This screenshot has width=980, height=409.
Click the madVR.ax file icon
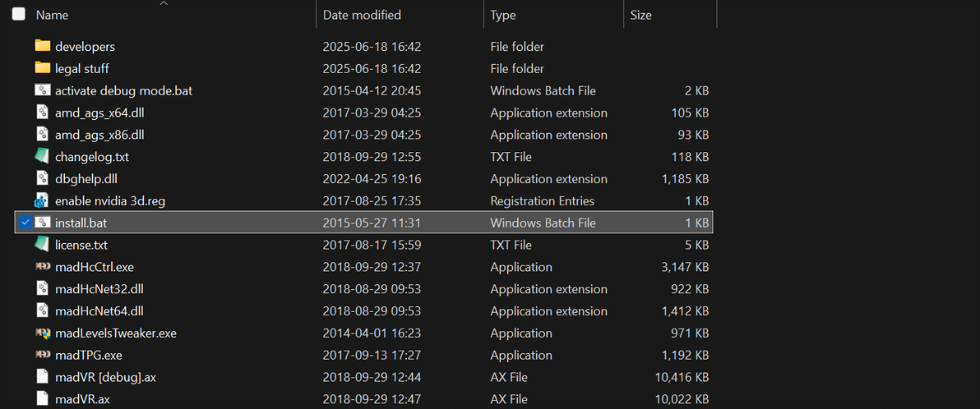tap(43, 398)
